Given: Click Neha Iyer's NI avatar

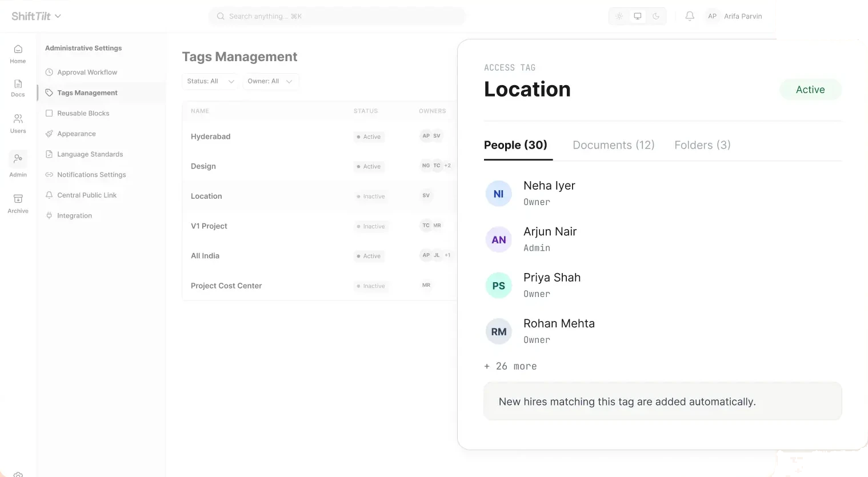Looking at the screenshot, I should click(x=498, y=194).
